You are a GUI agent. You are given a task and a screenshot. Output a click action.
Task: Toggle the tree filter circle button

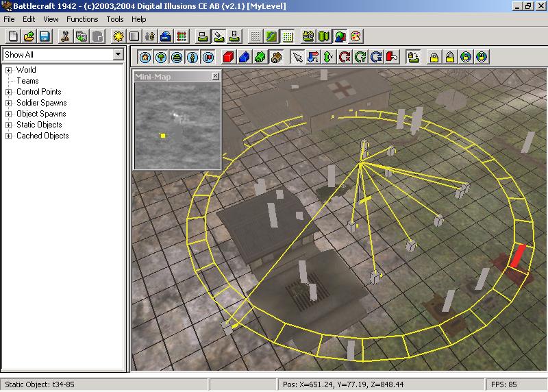[x=161, y=57]
